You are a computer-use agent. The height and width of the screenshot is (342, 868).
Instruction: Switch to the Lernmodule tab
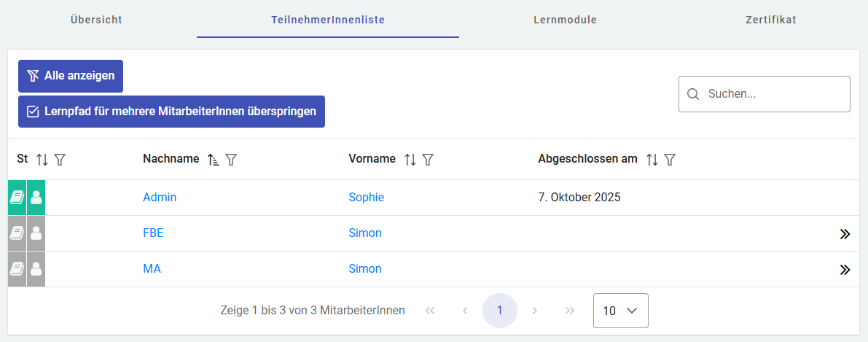tap(565, 20)
